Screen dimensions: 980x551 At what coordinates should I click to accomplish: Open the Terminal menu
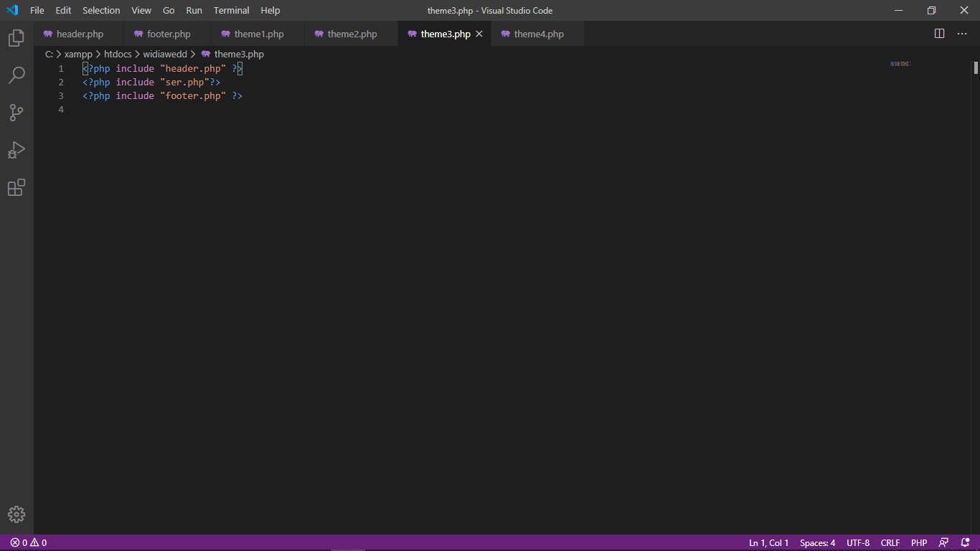pos(231,11)
